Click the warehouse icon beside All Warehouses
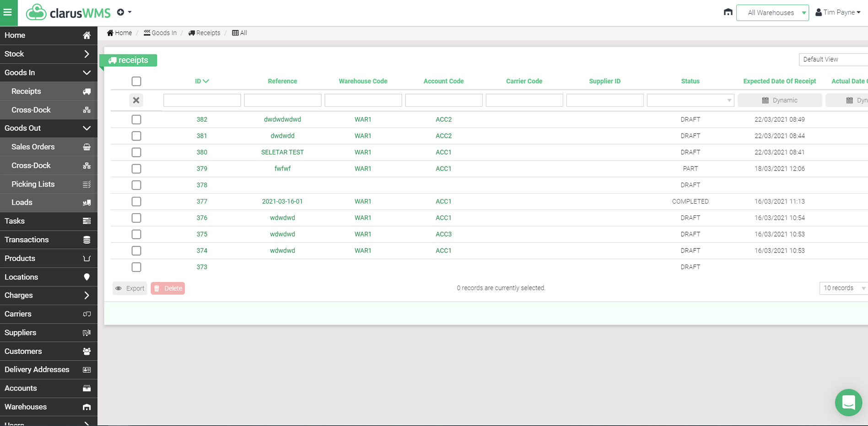868x426 pixels. [728, 12]
